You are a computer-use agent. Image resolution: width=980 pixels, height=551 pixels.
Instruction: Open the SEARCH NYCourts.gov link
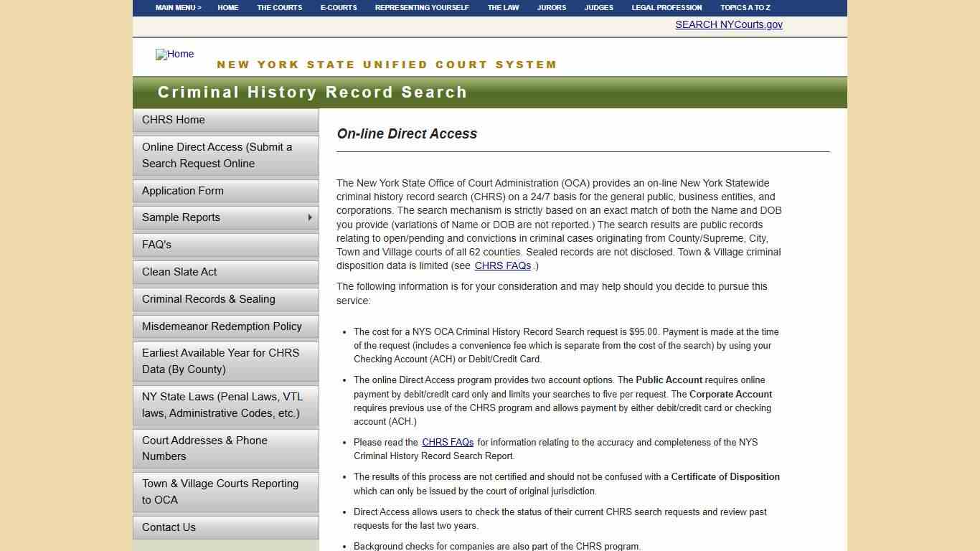point(728,24)
